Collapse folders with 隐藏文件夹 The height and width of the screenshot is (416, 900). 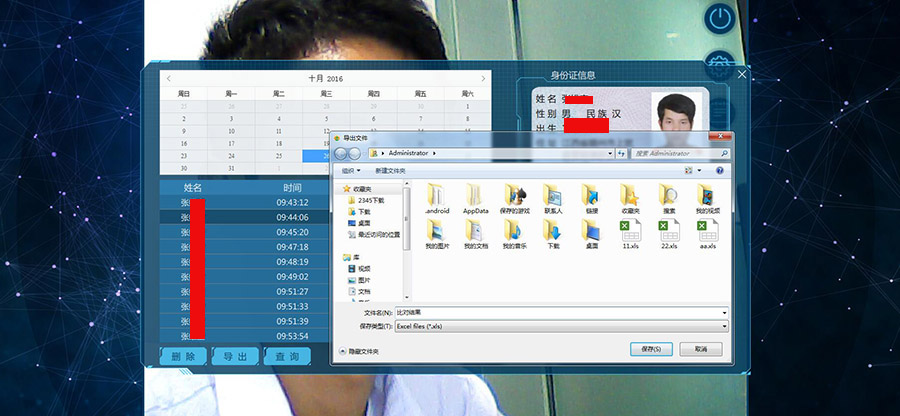coord(363,351)
